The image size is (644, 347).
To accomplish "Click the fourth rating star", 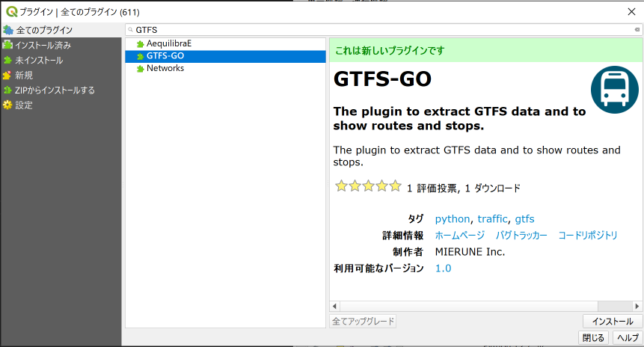I will click(x=382, y=186).
